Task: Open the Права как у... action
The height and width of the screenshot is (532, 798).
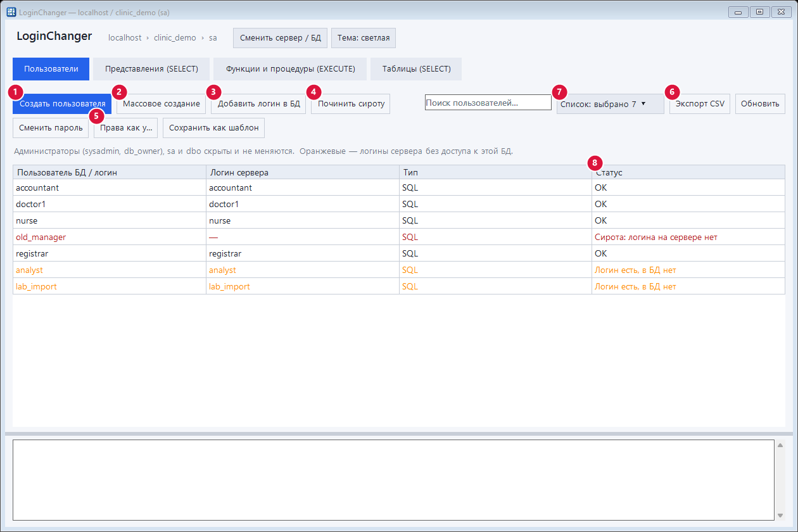Action: pos(125,128)
